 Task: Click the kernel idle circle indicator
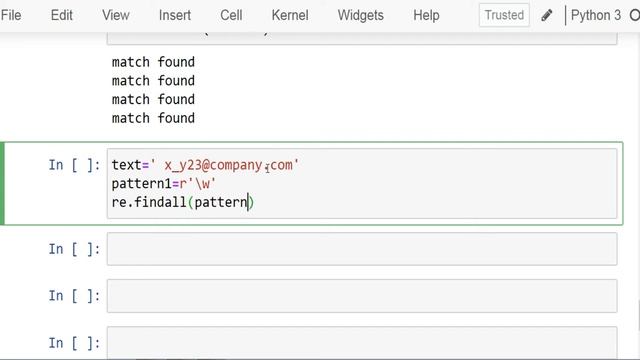click(635, 16)
